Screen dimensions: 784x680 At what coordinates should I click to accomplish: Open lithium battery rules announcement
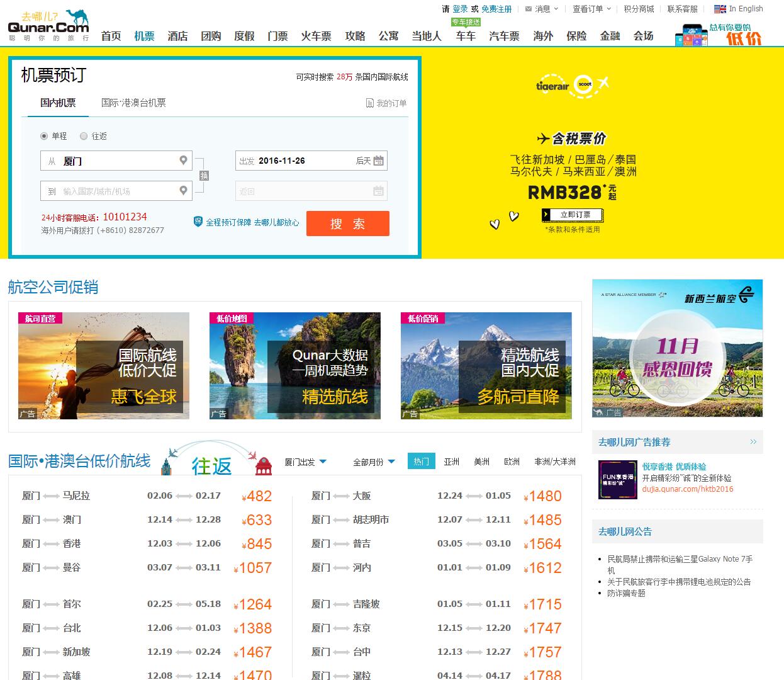point(679,582)
